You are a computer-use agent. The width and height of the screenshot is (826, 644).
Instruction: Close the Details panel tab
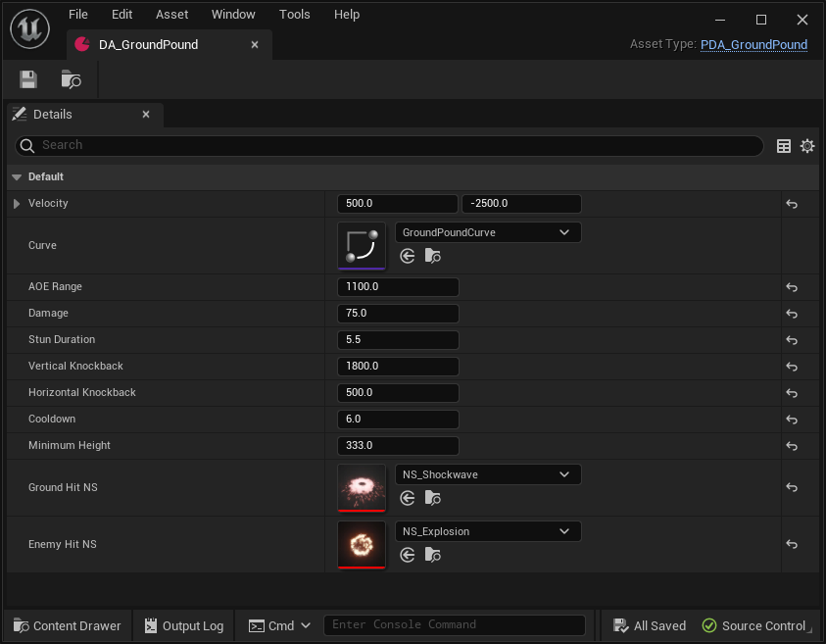click(146, 115)
